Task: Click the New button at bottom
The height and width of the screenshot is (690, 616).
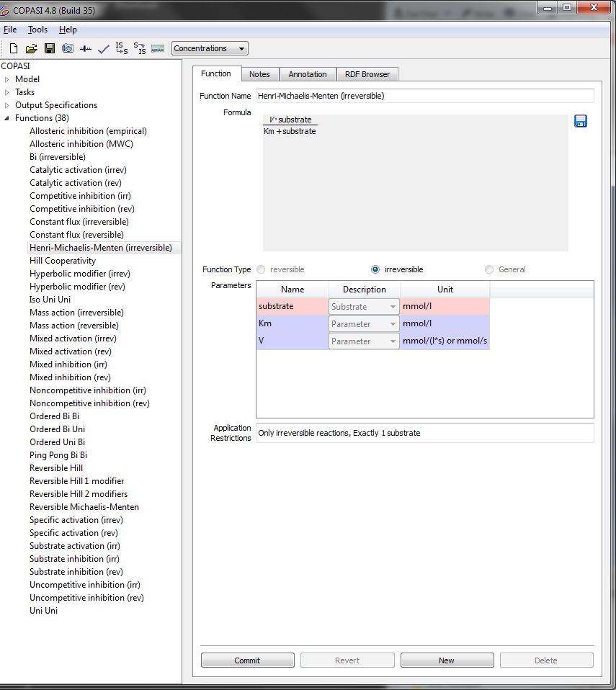Action: click(447, 660)
